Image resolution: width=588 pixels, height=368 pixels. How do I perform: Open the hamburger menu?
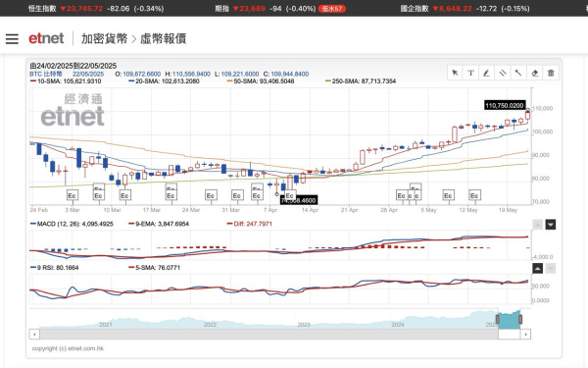[12, 38]
